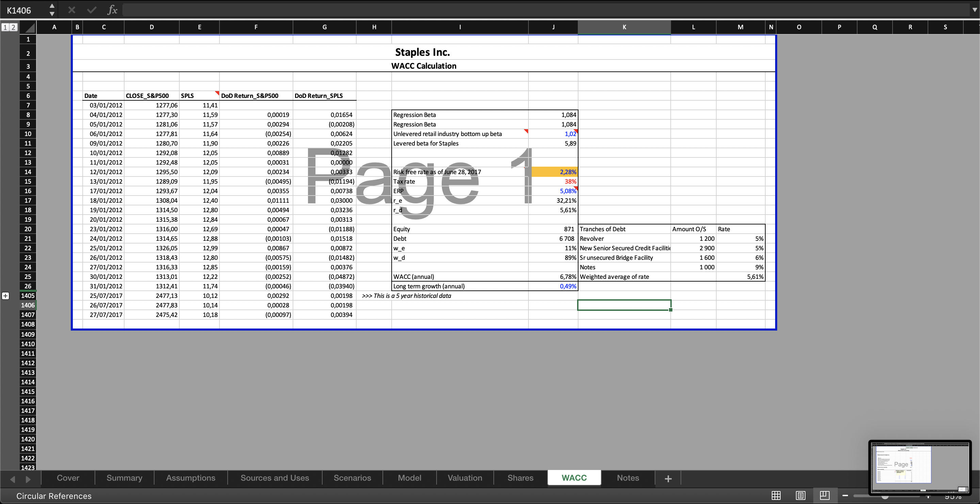This screenshot has height=504, width=980.
Task: Click the Tranches of Debt header cell
Action: tap(624, 229)
